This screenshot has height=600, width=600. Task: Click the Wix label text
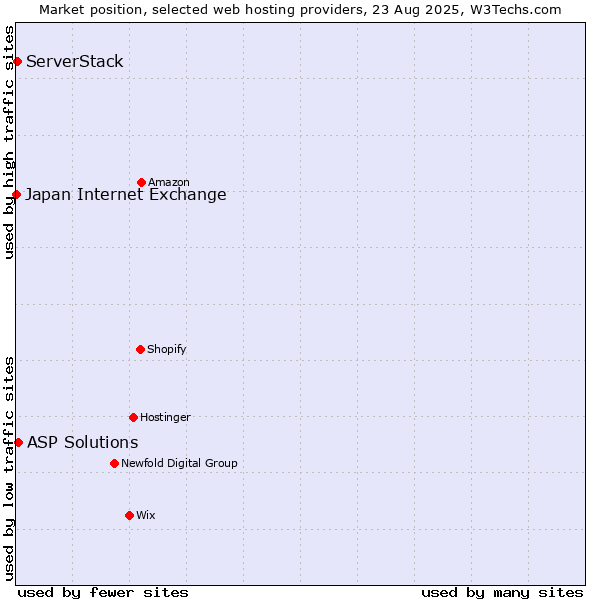146,515
